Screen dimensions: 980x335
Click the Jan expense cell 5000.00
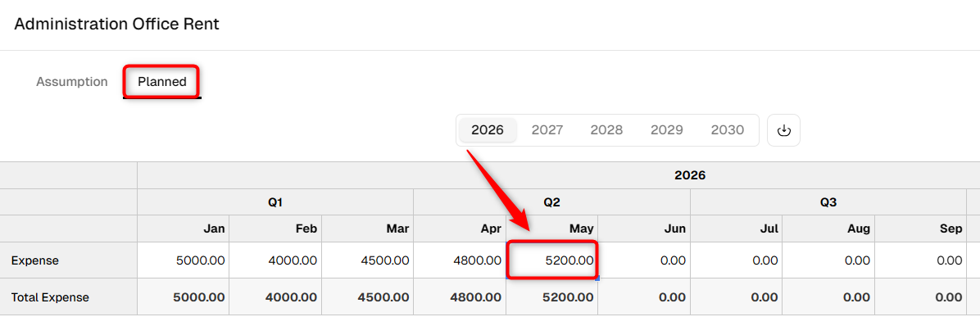point(183,260)
